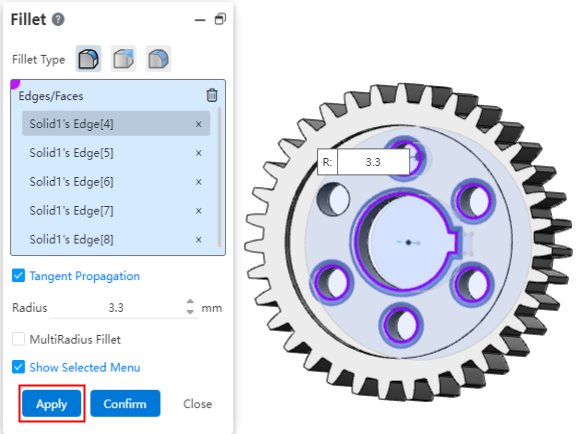Select the Solid1's Edge[5] row
The image size is (584, 434).
pos(116,153)
